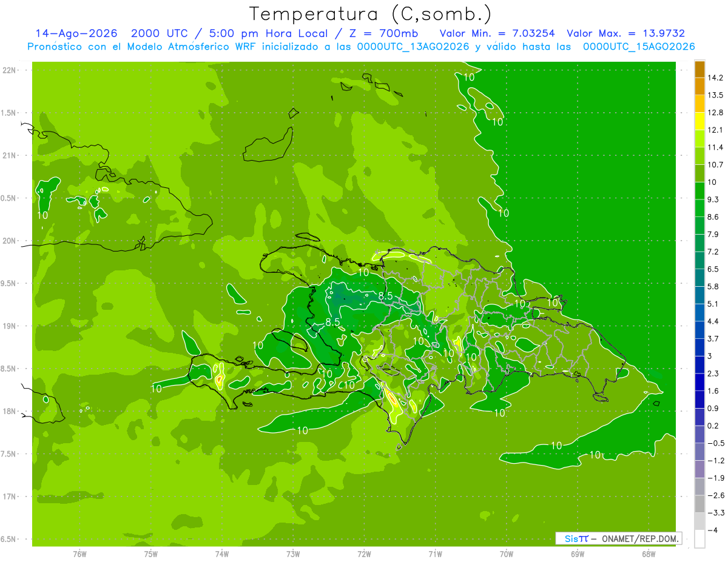Viewport: 728px width, 562px height.
Task: Click the "11.4" color bar value
Action: (714, 147)
